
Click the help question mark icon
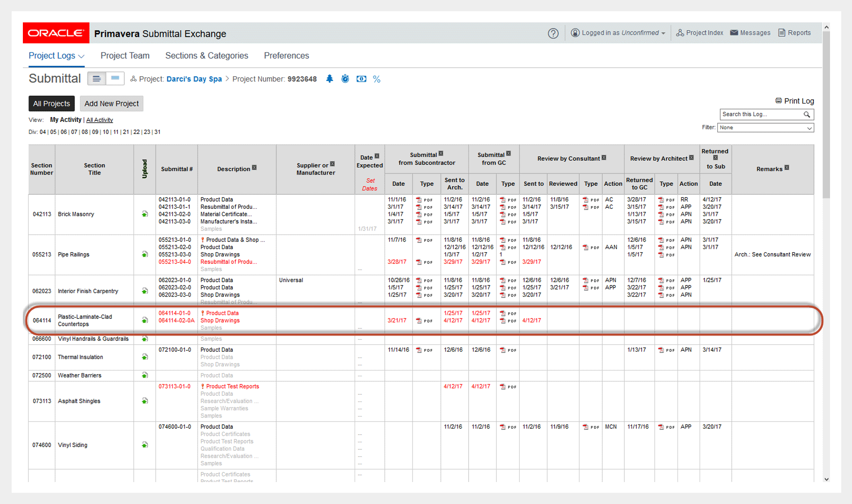[x=553, y=33]
